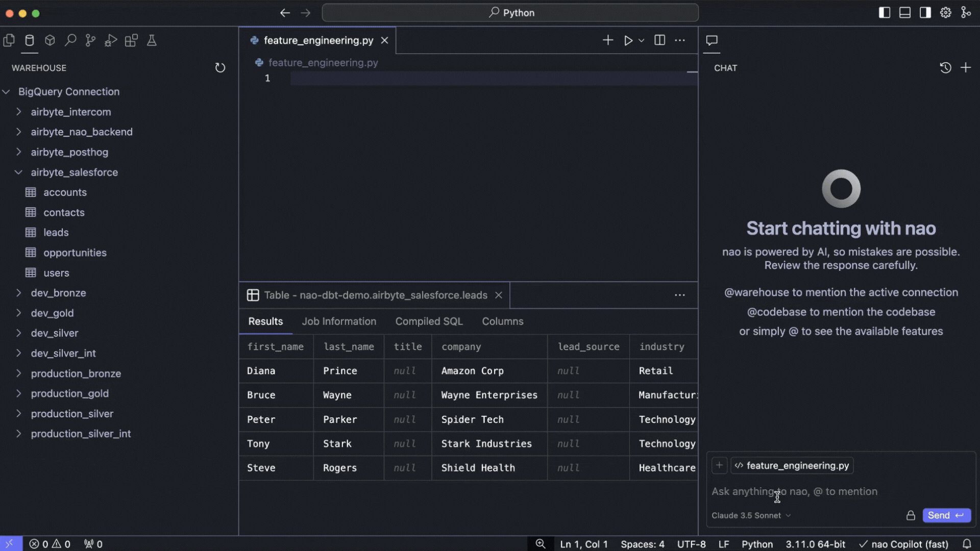
Task: Open results panel more actions ellipsis
Action: click(680, 295)
